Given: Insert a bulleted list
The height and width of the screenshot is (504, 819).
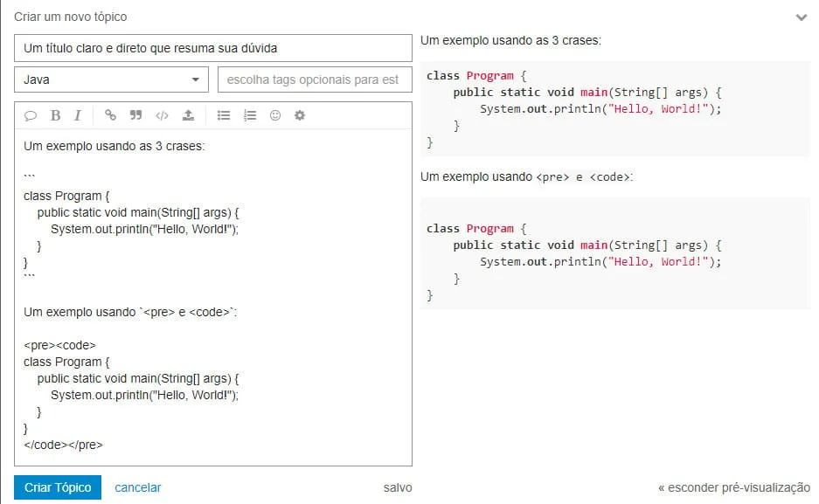Looking at the screenshot, I should pyautogui.click(x=224, y=115).
